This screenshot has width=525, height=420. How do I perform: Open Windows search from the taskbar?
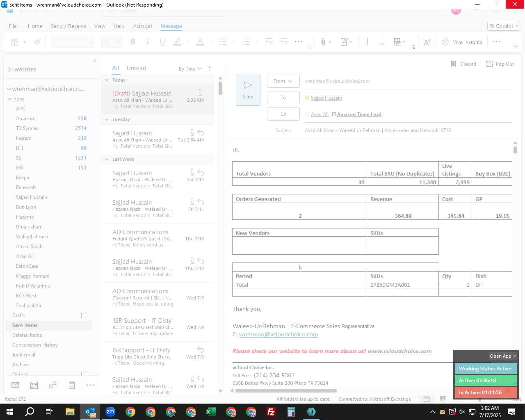30,412
